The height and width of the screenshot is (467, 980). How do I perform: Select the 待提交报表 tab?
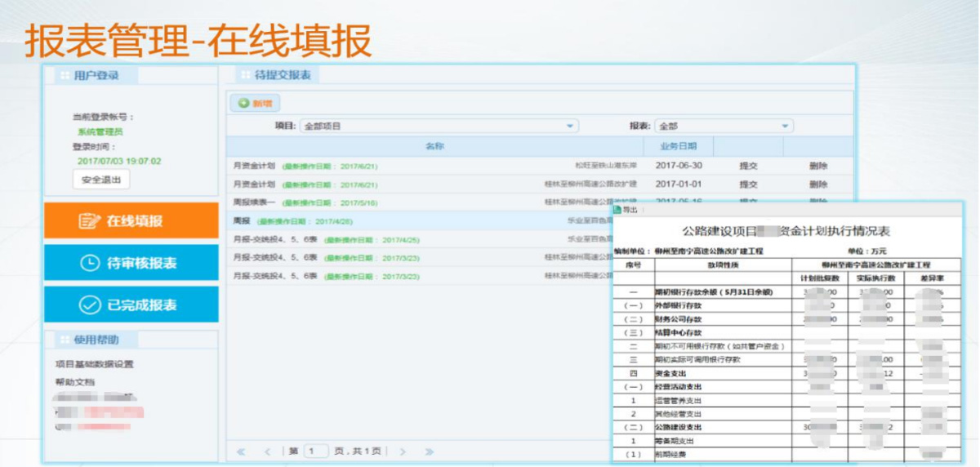pos(278,75)
